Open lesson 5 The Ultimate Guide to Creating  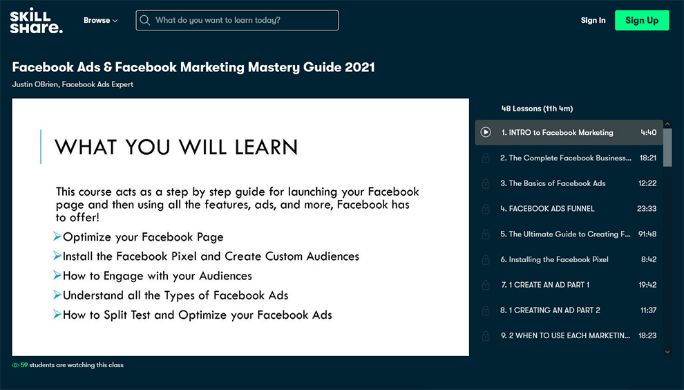click(569, 234)
